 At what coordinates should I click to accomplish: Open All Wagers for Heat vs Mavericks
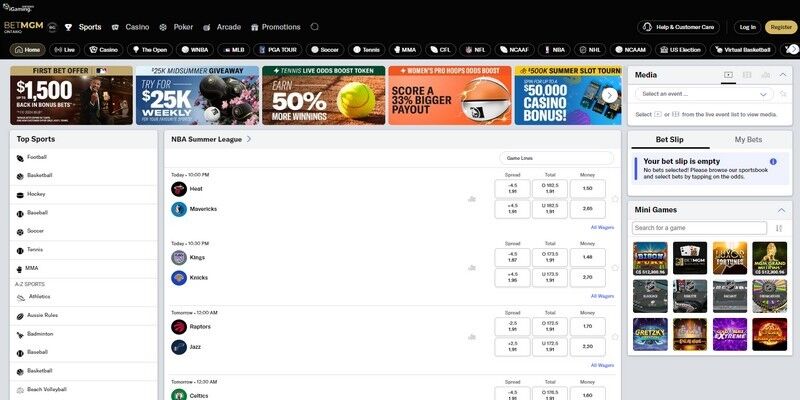(x=602, y=227)
